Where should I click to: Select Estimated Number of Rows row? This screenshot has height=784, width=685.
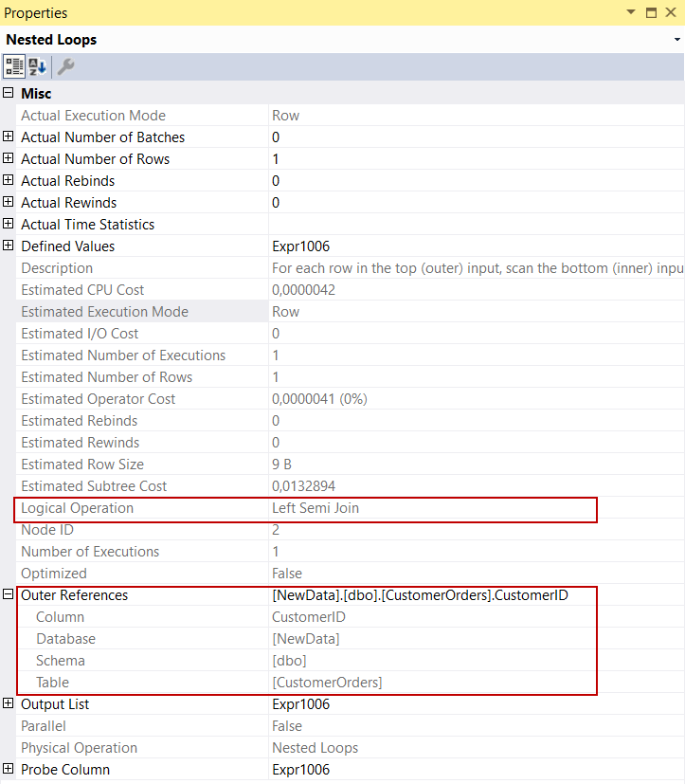coord(350,377)
